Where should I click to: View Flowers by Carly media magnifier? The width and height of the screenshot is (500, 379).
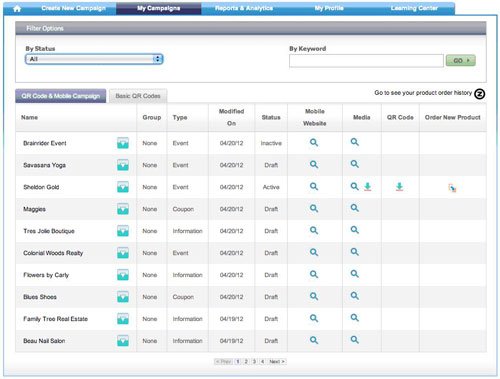tap(355, 274)
